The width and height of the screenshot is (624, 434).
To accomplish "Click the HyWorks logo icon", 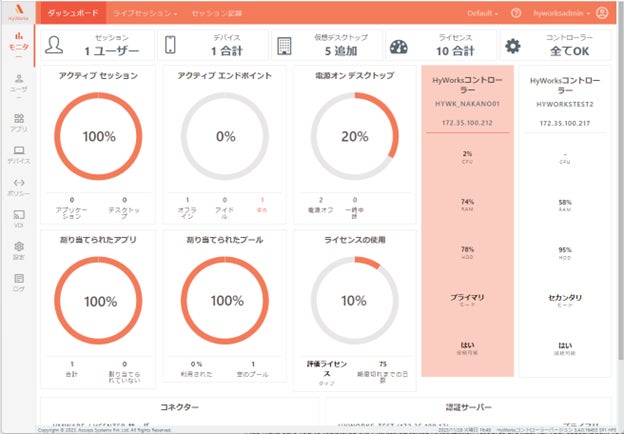I will click(18, 12).
